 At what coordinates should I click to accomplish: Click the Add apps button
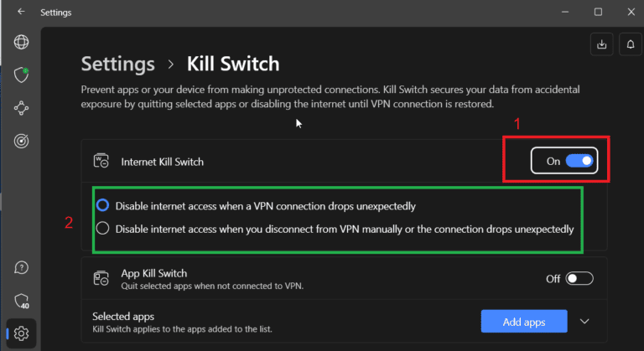click(x=524, y=322)
